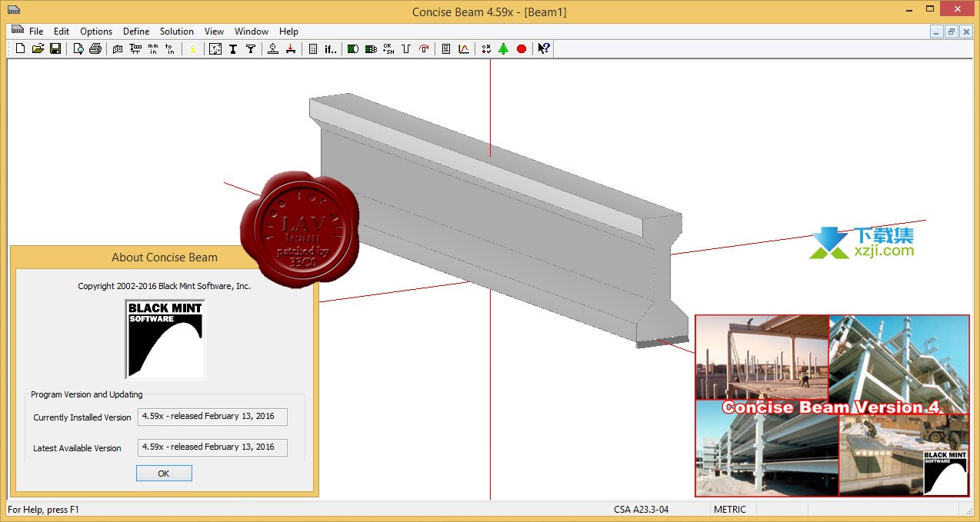Click the Latest Available Version field
The width and height of the screenshot is (980, 522).
212,447
